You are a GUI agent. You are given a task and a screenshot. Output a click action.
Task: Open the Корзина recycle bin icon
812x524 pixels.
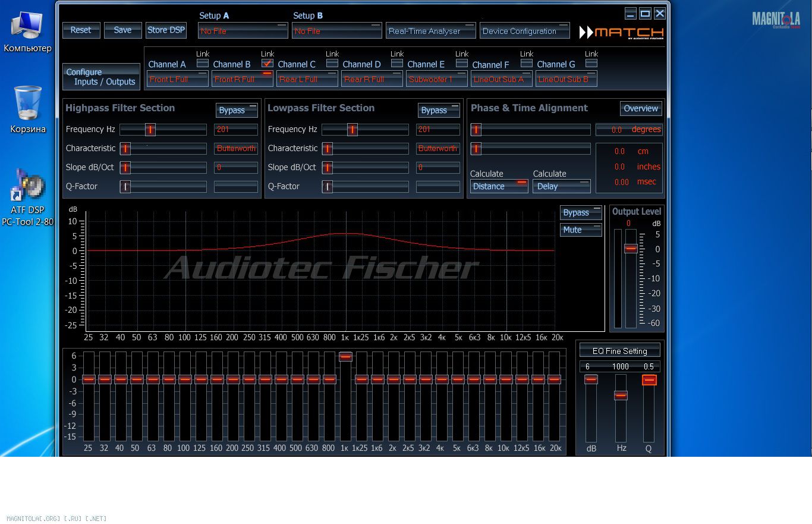[x=27, y=110]
